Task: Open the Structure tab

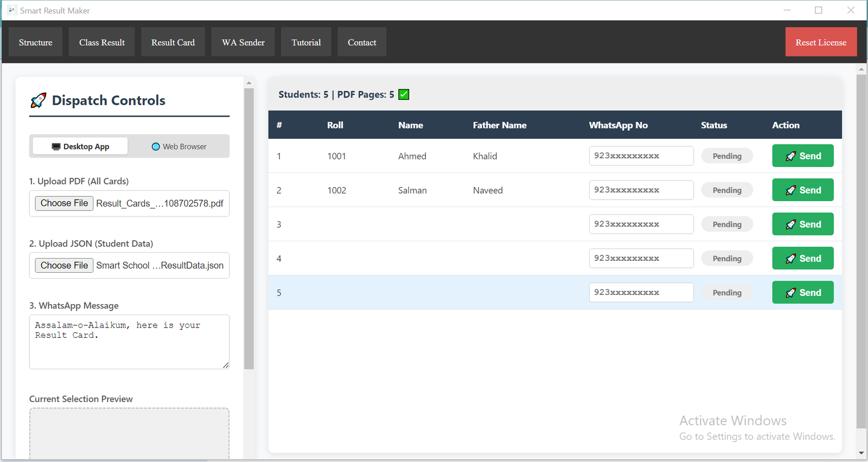Action: (36, 42)
